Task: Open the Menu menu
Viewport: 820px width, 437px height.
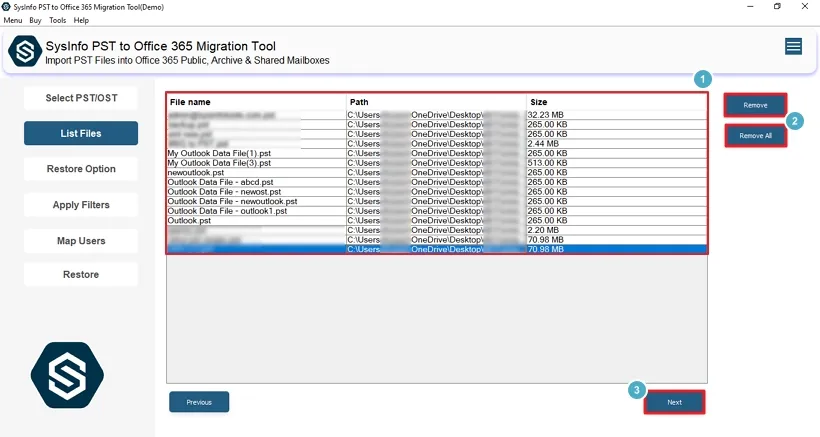Action: click(x=13, y=20)
